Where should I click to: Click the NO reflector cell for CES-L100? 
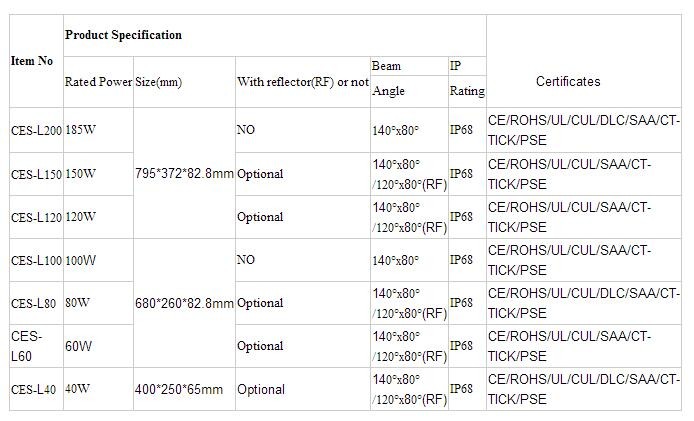(303, 260)
